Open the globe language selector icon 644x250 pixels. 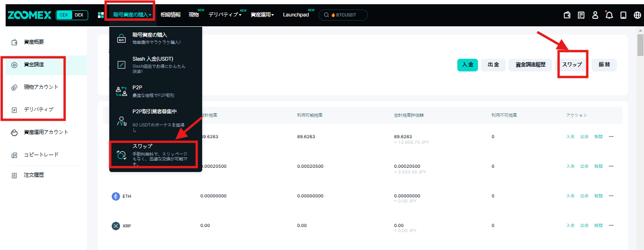click(x=637, y=15)
